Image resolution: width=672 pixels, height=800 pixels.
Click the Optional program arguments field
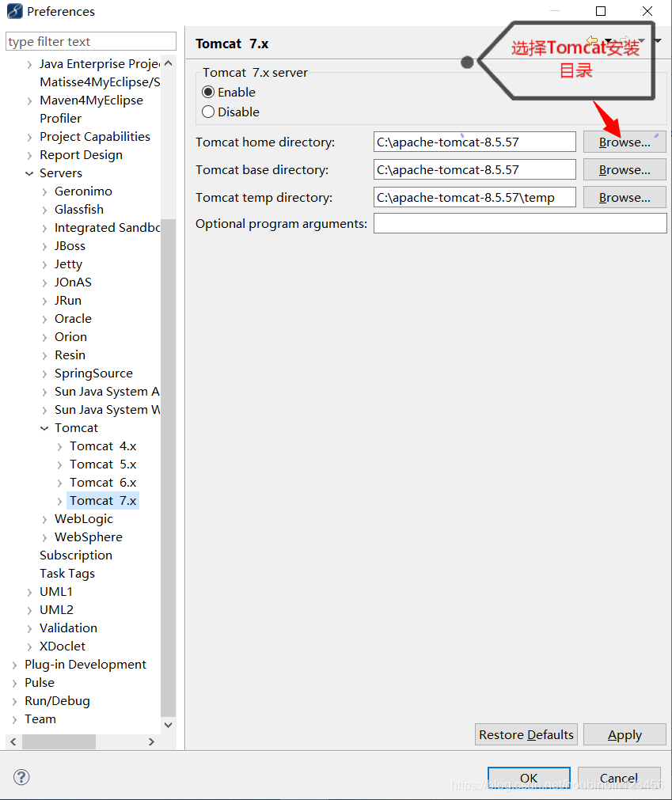pyautogui.click(x=520, y=223)
